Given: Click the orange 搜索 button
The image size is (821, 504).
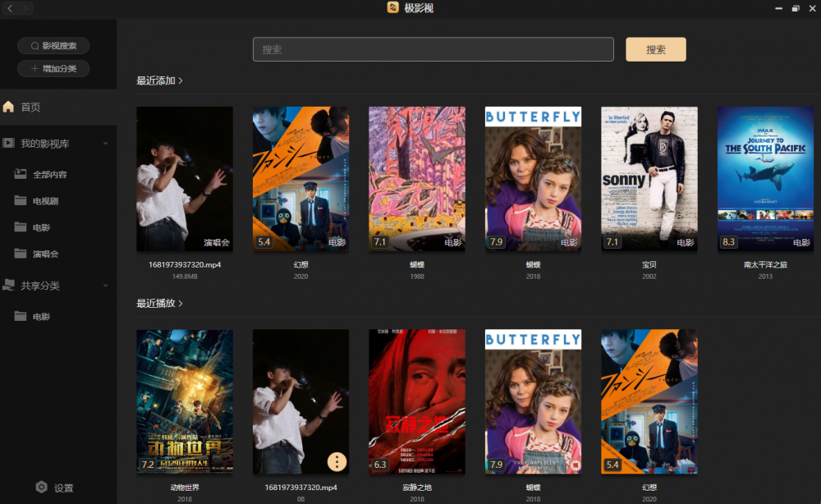Looking at the screenshot, I should click(x=655, y=49).
